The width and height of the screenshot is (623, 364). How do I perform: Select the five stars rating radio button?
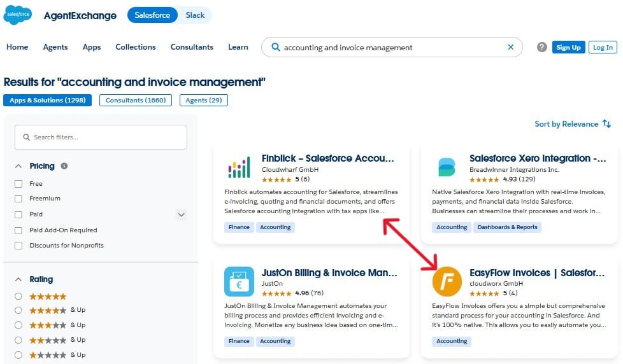[18, 296]
